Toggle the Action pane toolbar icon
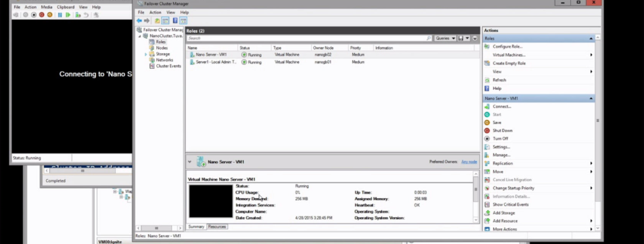Image resolution: width=644 pixels, height=244 pixels. click(183, 20)
